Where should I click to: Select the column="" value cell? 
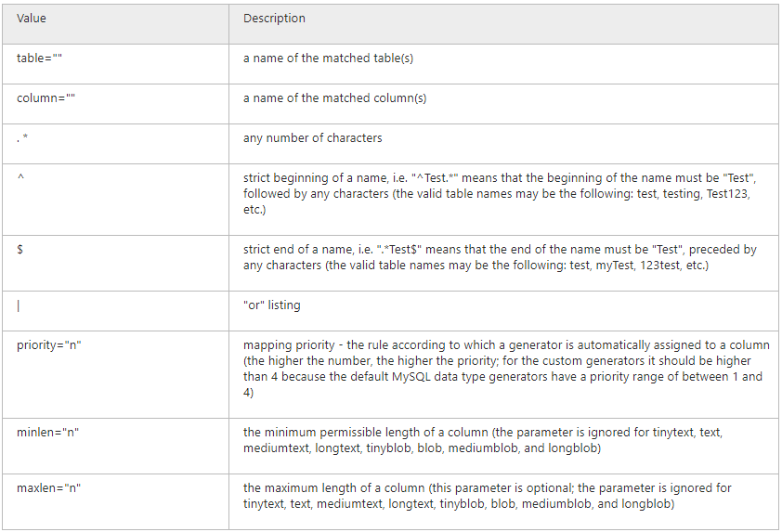coord(115,104)
